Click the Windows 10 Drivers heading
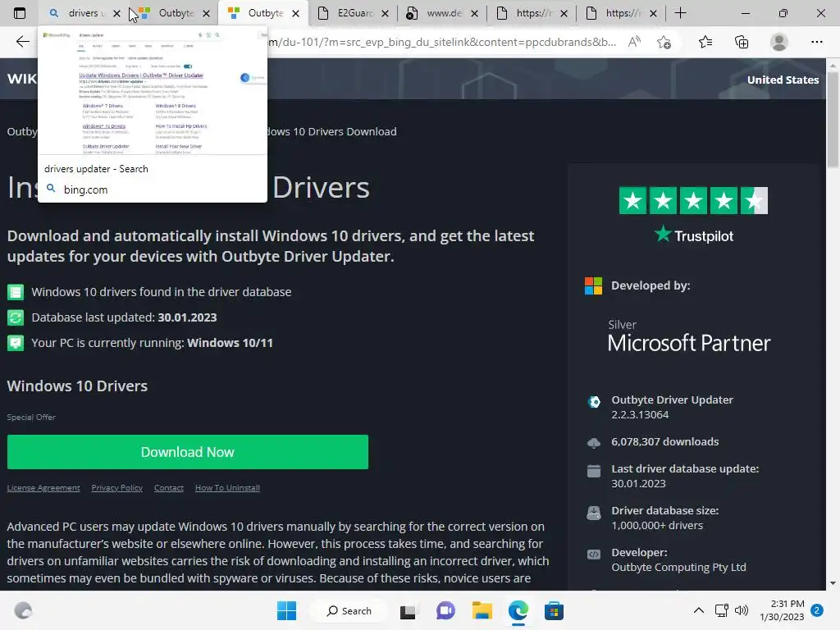This screenshot has width=840, height=630. [77, 386]
